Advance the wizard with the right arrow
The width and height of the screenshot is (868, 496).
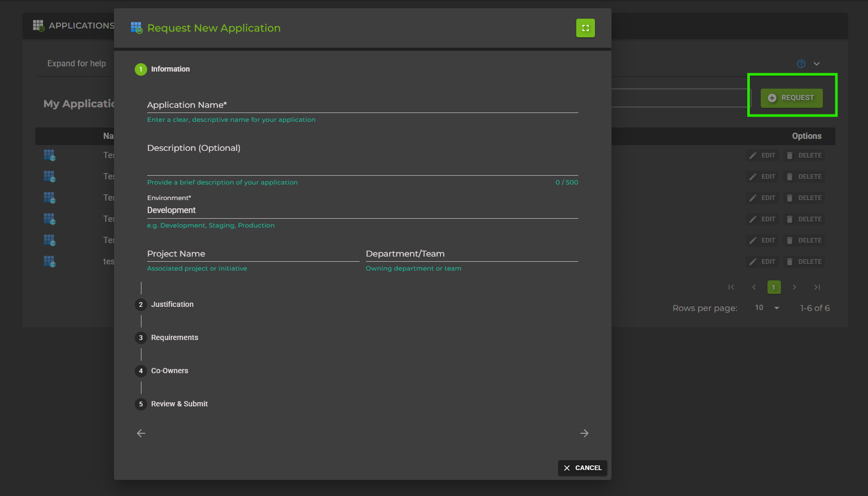click(585, 433)
